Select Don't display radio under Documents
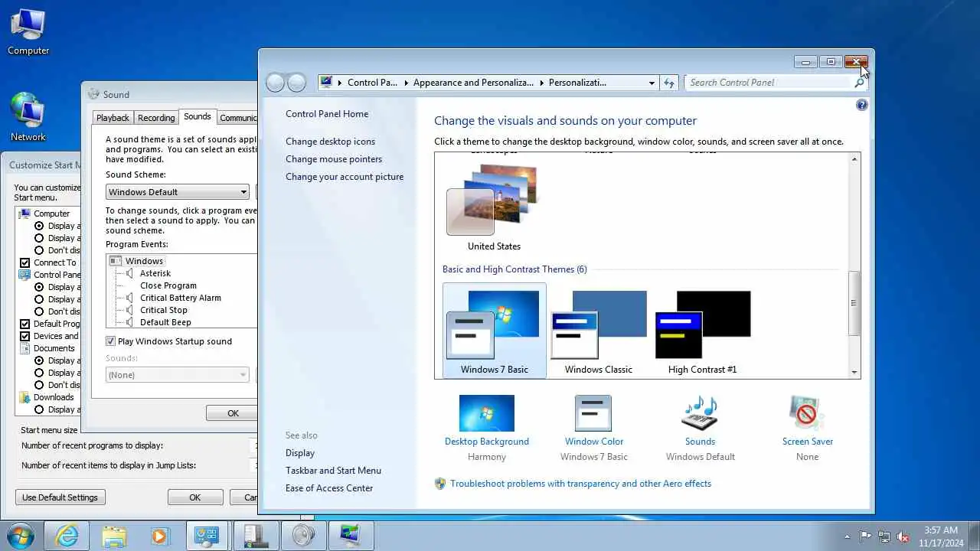980x551 pixels. coord(39,385)
